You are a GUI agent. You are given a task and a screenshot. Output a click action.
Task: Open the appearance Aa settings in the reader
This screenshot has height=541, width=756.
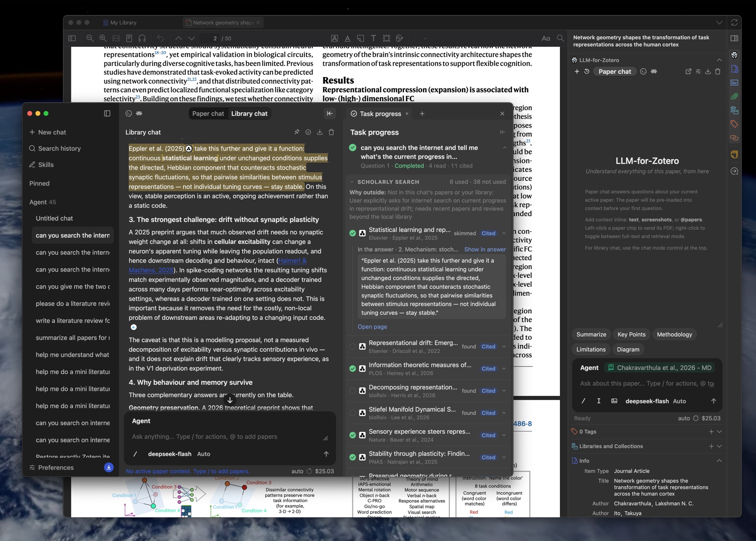tap(546, 38)
